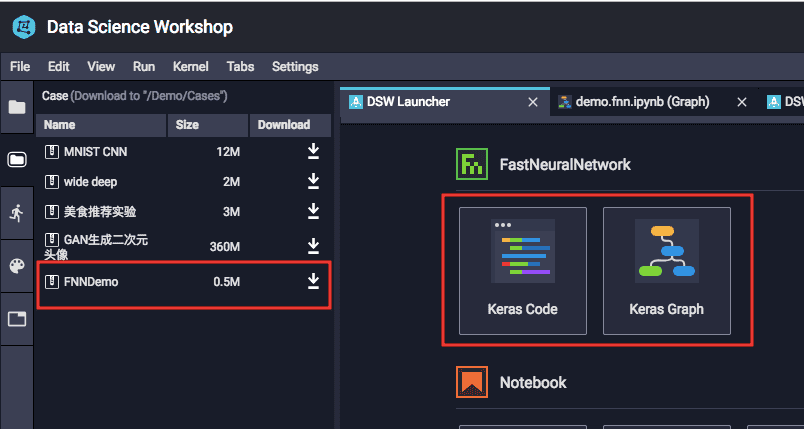Open the View menu
This screenshot has width=804, height=429.
click(101, 67)
